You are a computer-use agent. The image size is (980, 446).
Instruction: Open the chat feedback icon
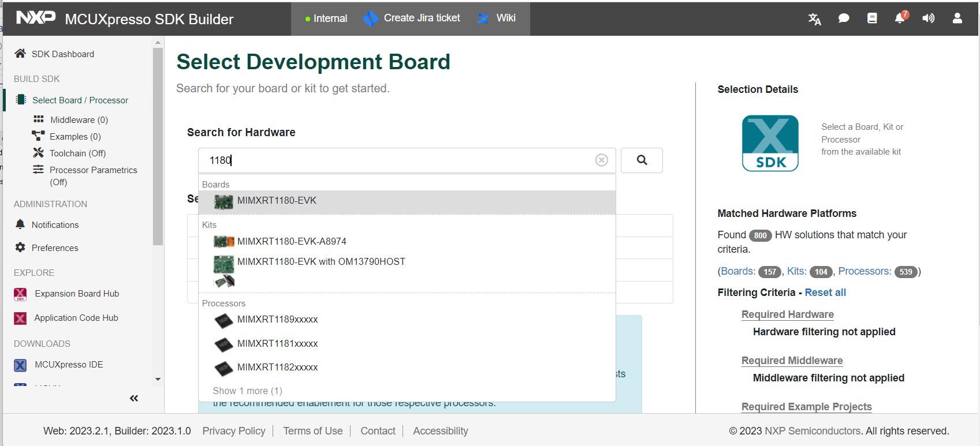click(x=844, y=18)
